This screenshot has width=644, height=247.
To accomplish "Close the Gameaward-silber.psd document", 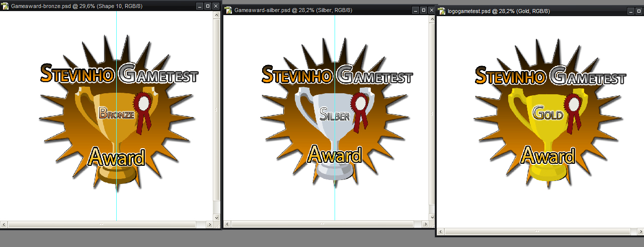I will 431,10.
